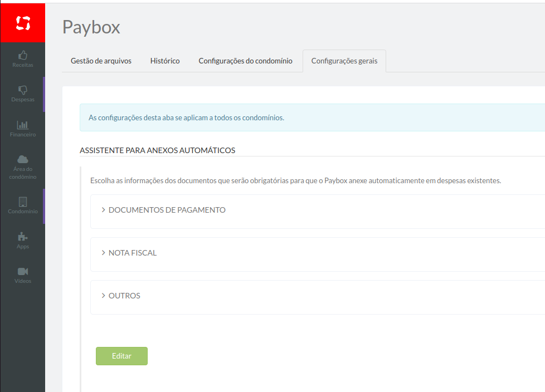
Task: Open Receitas thumbs-up sidebar icon
Action: [23, 55]
